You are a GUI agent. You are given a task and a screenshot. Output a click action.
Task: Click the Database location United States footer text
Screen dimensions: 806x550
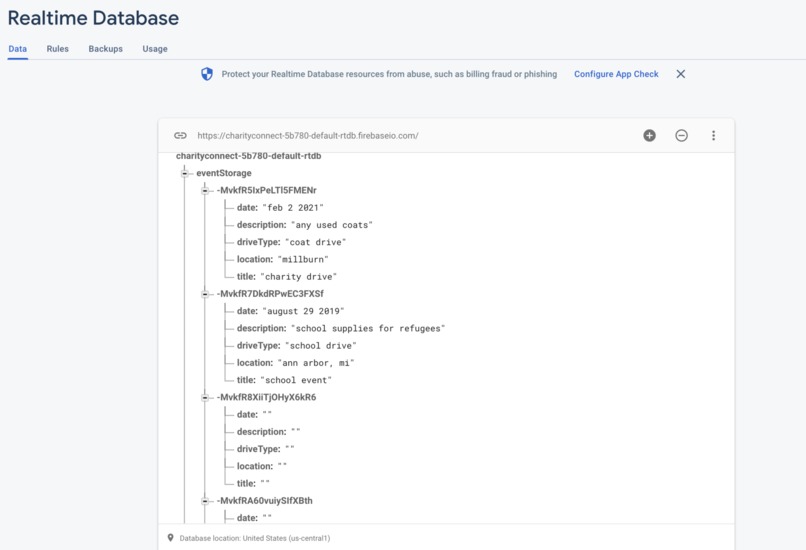pyautogui.click(x=255, y=538)
